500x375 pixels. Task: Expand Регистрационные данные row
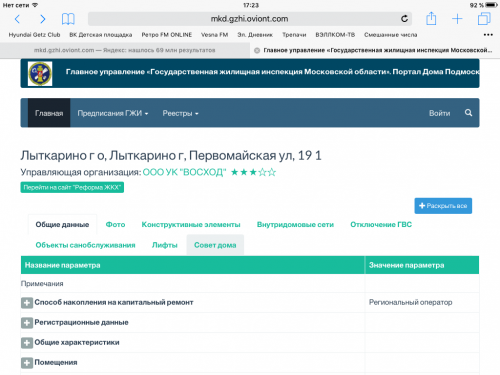tap(27, 323)
